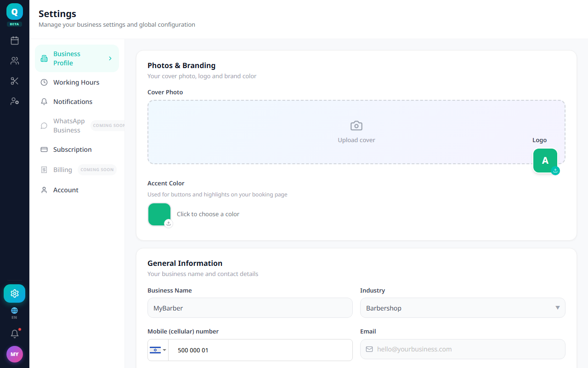
Task: Open the staff user-gear icon
Action: pyautogui.click(x=15, y=101)
